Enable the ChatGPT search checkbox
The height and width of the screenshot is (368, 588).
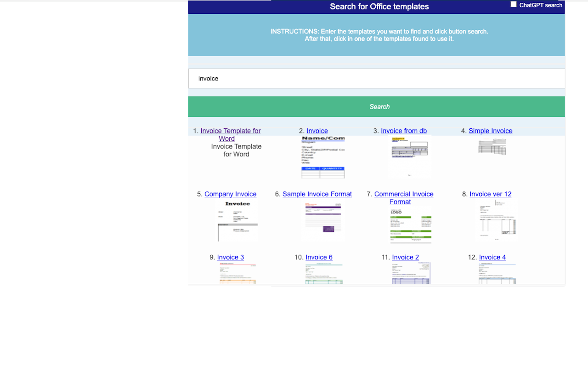[x=514, y=5]
